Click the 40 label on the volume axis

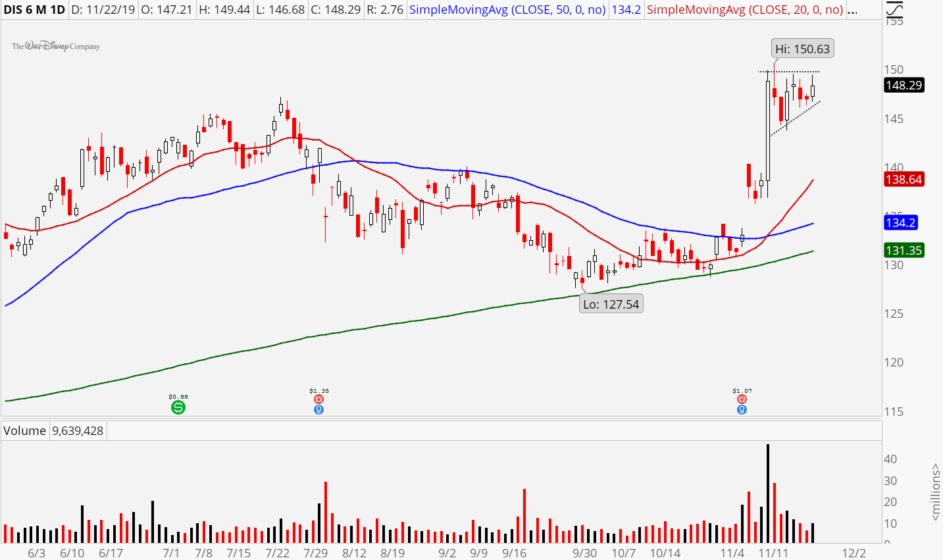(x=890, y=459)
